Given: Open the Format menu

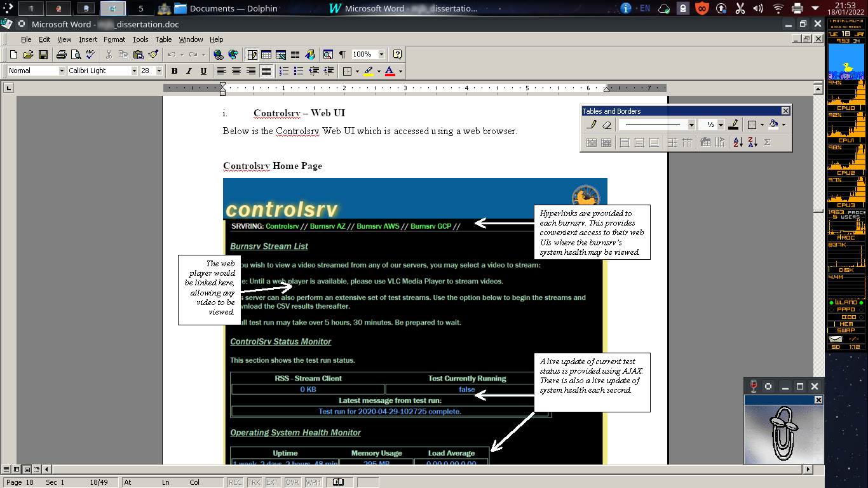Looking at the screenshot, I should click(x=114, y=39).
